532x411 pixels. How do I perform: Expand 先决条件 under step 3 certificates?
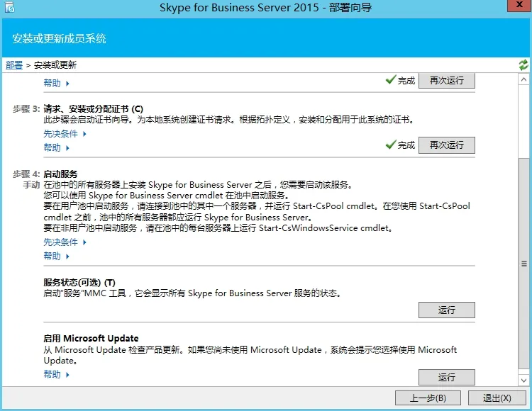[65, 133]
